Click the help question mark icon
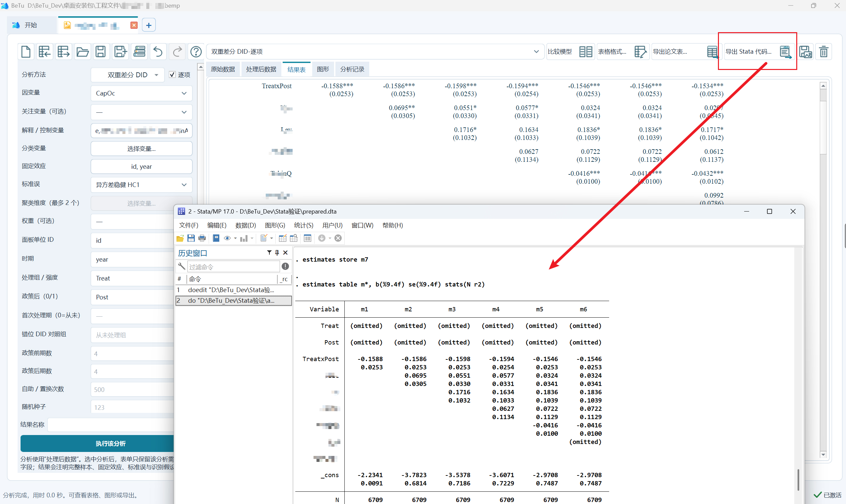This screenshot has height=504, width=846. pyautogui.click(x=196, y=52)
